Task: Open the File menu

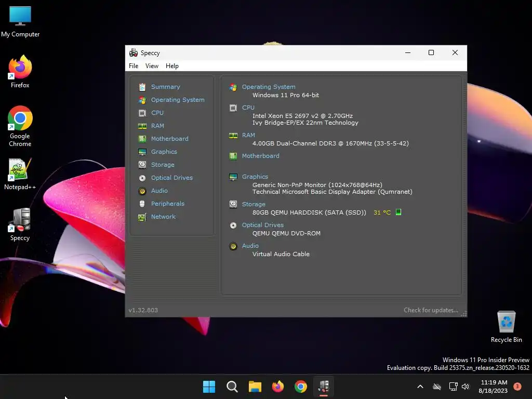Action: tap(134, 66)
